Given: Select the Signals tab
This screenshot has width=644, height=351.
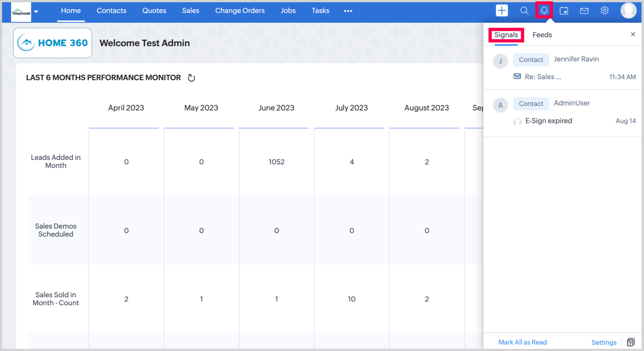Looking at the screenshot, I should click(x=506, y=35).
